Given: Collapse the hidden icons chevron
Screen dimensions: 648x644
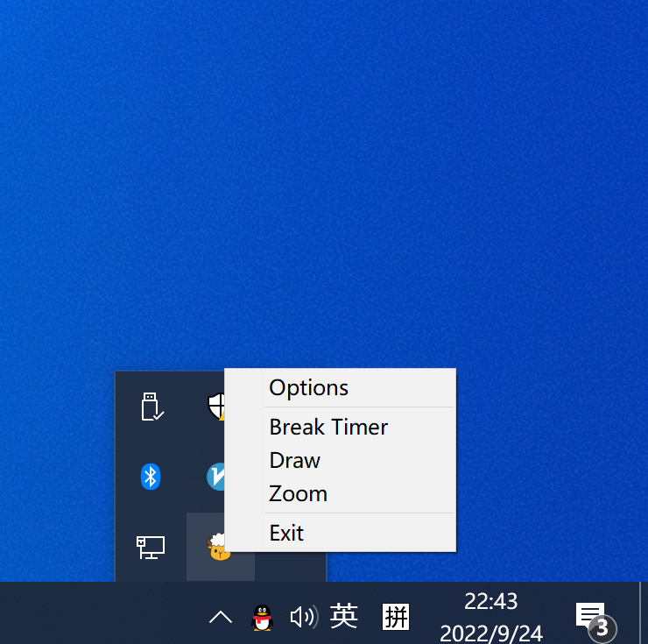Looking at the screenshot, I should pos(221,617).
